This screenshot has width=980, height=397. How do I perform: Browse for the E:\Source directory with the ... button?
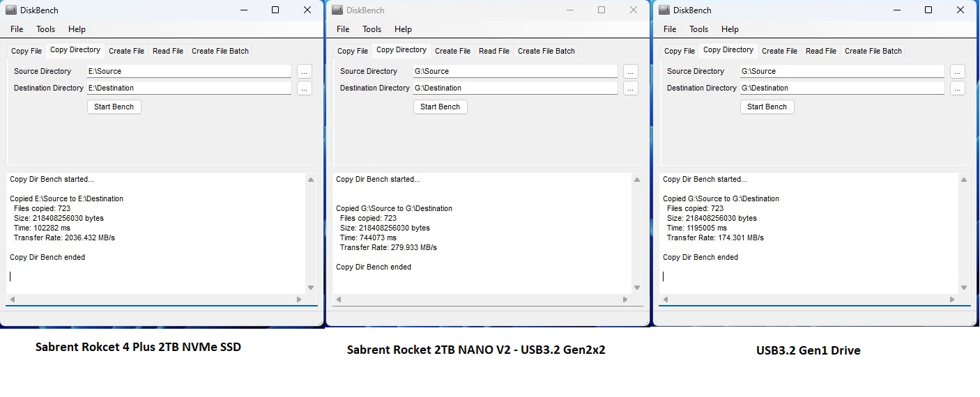pyautogui.click(x=304, y=71)
